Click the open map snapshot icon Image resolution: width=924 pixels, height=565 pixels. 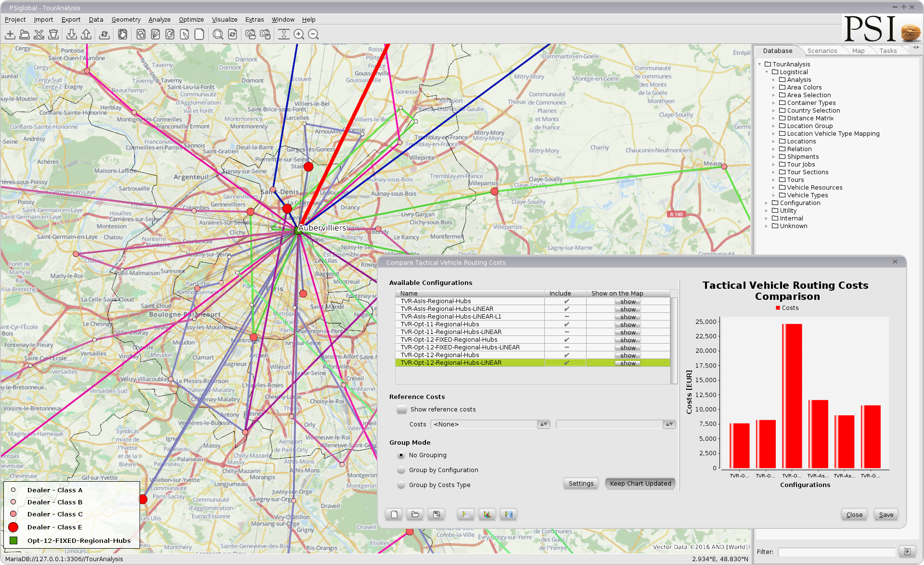(251, 35)
